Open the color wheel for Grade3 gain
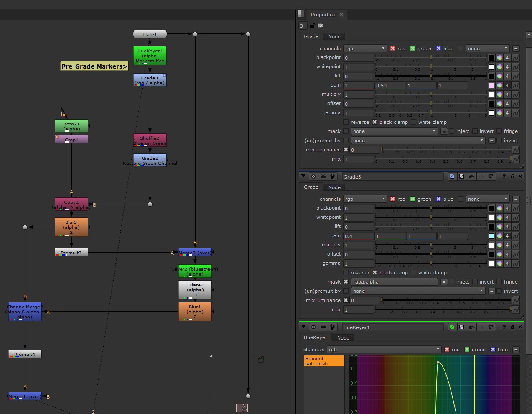532x414 pixels. (x=499, y=236)
